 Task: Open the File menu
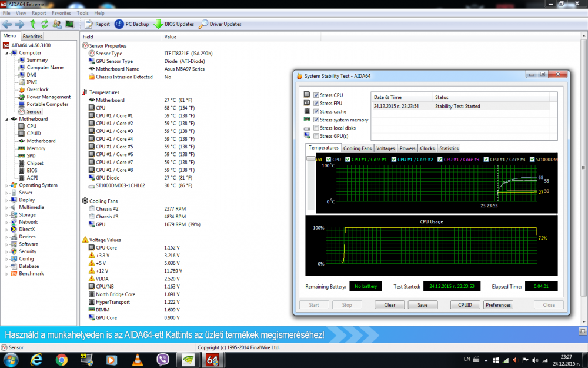(6, 13)
